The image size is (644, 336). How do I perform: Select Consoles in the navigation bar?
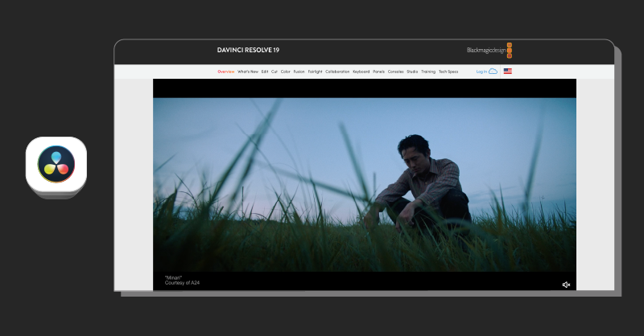396,72
